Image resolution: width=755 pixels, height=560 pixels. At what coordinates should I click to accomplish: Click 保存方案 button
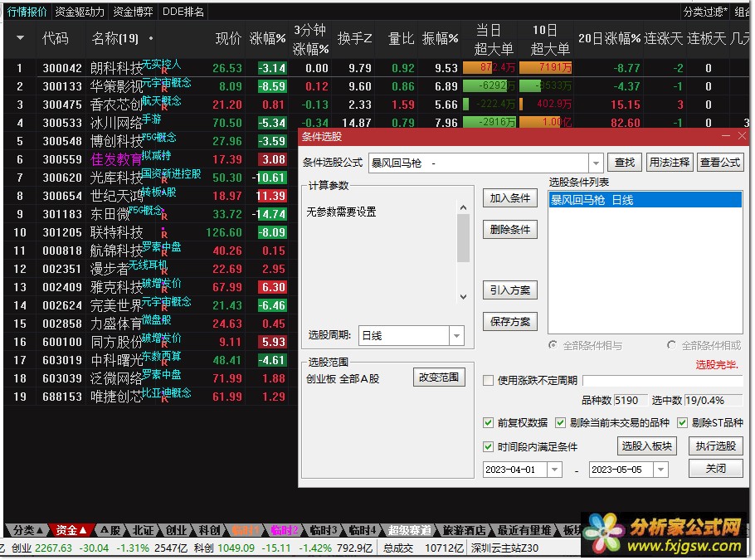[510, 322]
